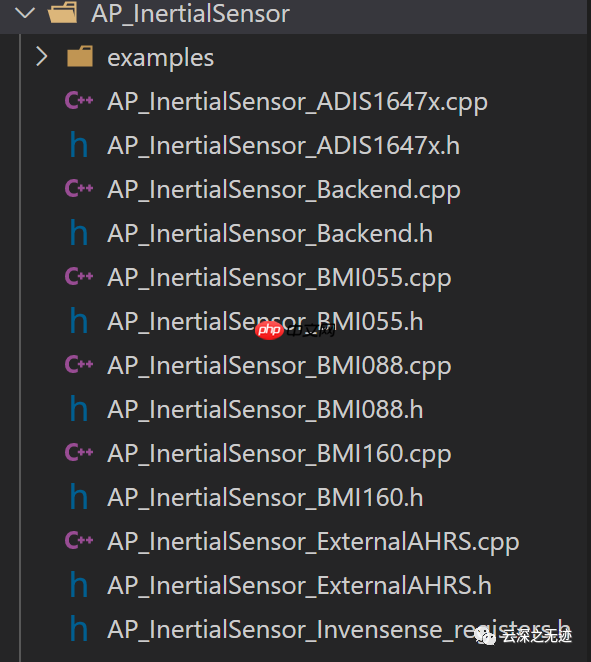Screen dimensions: 591x662
Task: Select the AP_InertialSensor folder name
Action: 190,14
